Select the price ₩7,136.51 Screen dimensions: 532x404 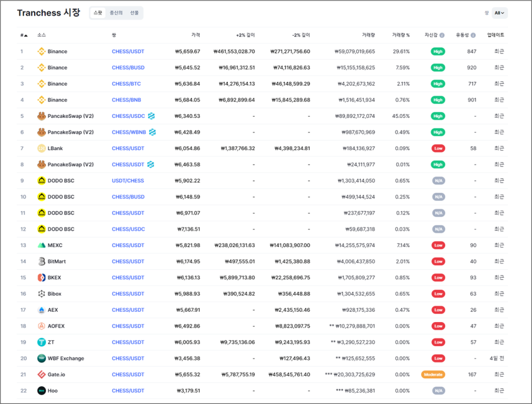click(189, 229)
